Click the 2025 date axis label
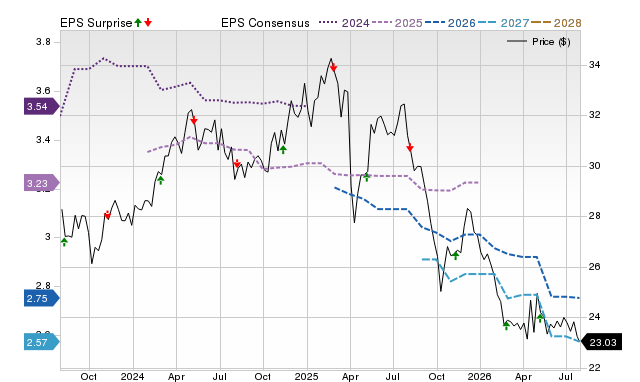This screenshot has height=382, width=640. pyautogui.click(x=306, y=376)
